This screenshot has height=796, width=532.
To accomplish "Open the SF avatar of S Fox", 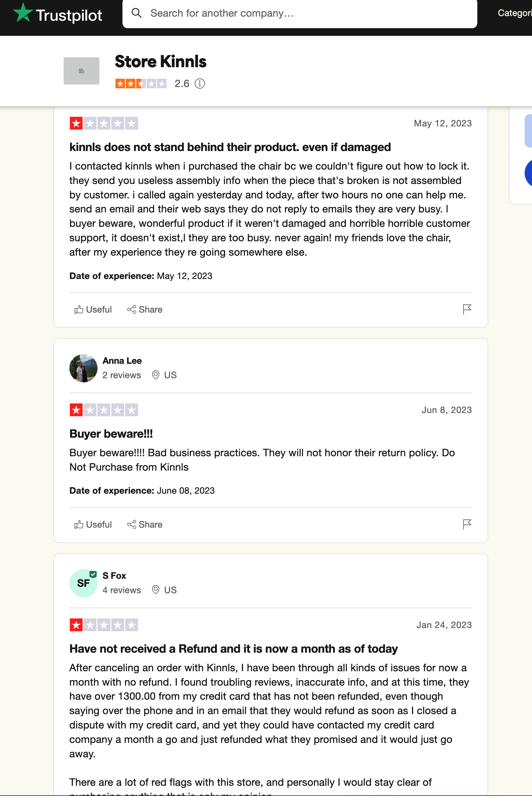I will tap(83, 583).
